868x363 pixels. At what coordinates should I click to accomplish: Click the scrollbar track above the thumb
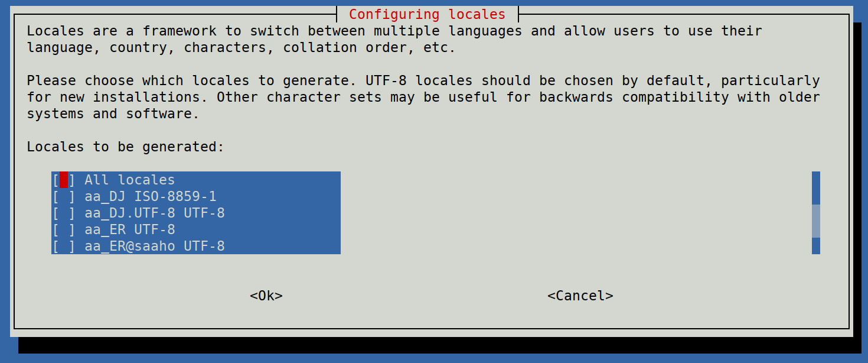click(816, 187)
